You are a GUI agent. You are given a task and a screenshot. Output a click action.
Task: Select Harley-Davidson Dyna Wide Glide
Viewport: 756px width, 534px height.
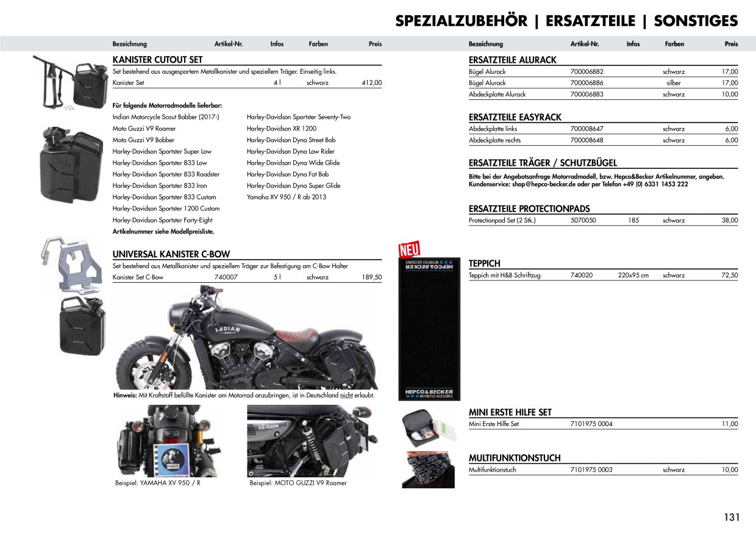pos(293,163)
